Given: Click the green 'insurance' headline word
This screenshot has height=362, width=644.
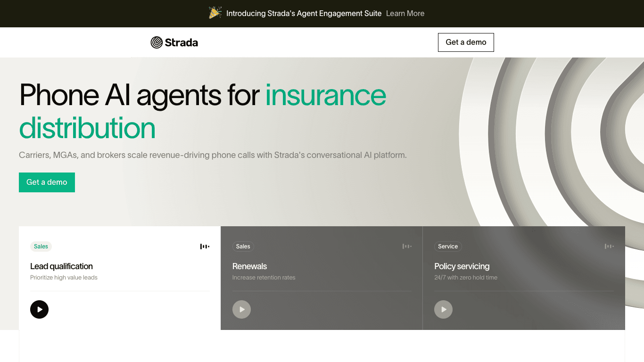Looking at the screenshot, I should [x=326, y=95].
